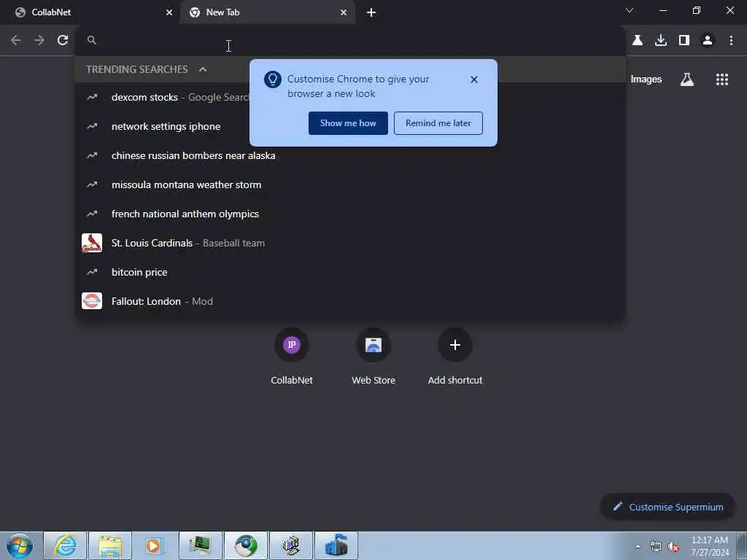Image resolution: width=747 pixels, height=560 pixels.
Task: Open the Downloads toolbar icon
Action: coord(661,41)
